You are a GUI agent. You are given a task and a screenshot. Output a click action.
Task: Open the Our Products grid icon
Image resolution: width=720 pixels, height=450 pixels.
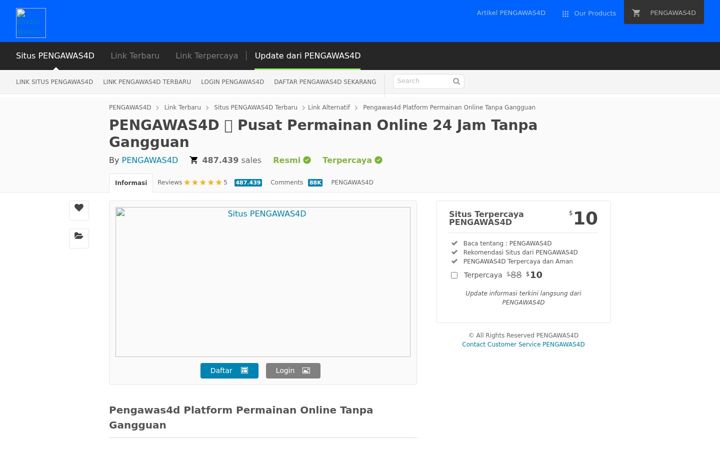coord(565,14)
